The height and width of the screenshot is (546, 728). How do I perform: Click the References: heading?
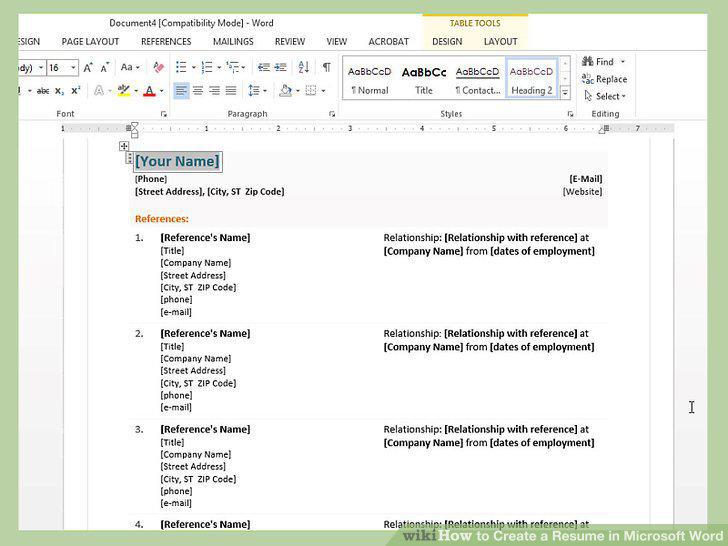tap(162, 219)
